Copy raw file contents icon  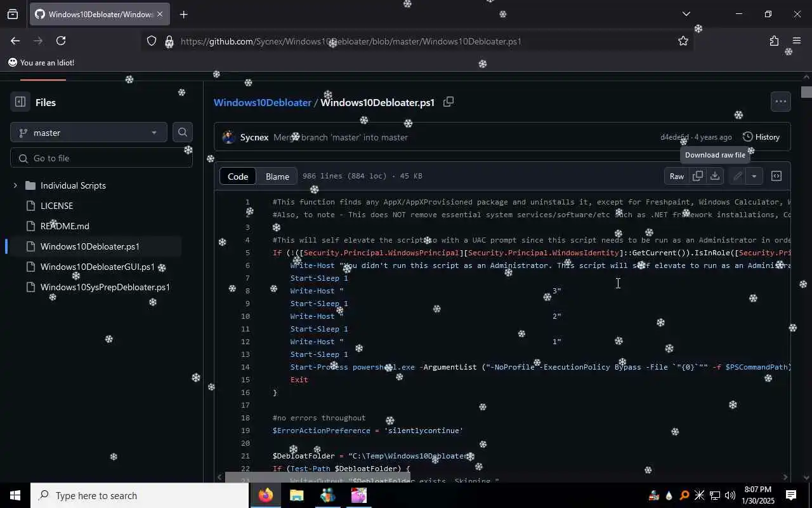click(698, 176)
